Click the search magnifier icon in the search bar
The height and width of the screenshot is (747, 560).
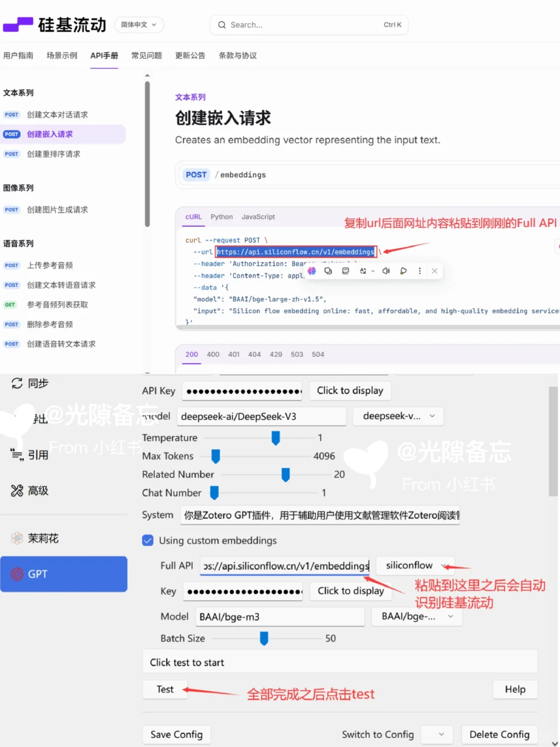click(x=221, y=24)
